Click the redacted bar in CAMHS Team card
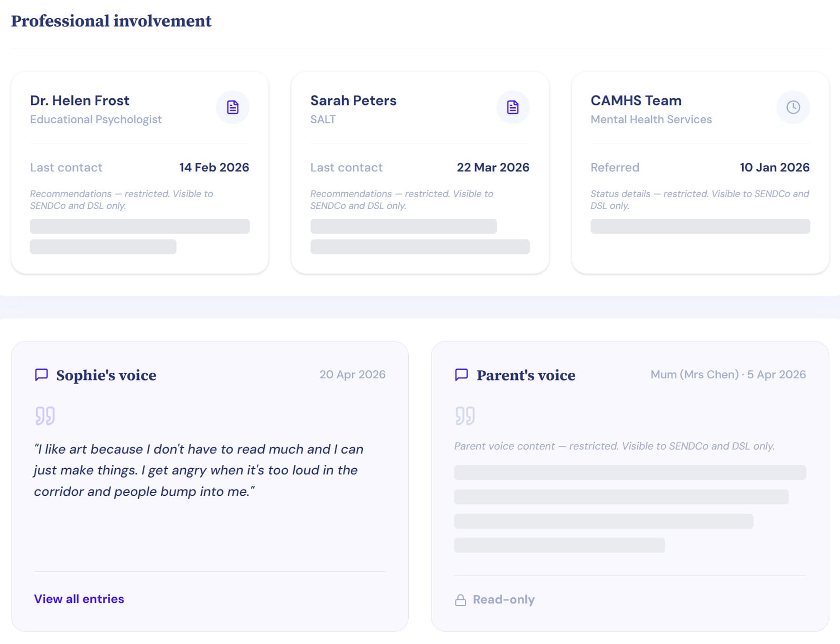 click(x=700, y=226)
